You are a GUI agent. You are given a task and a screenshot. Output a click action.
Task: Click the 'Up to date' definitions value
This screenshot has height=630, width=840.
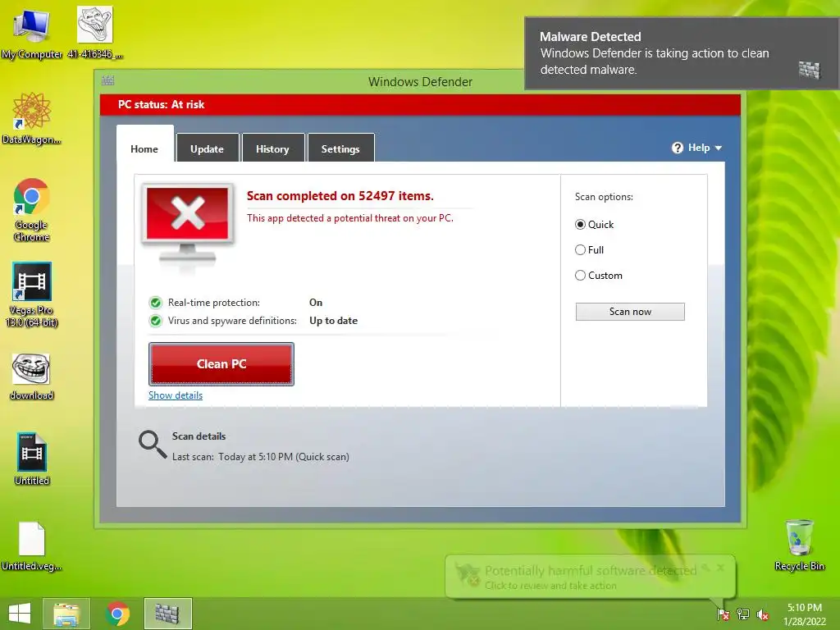coord(333,321)
